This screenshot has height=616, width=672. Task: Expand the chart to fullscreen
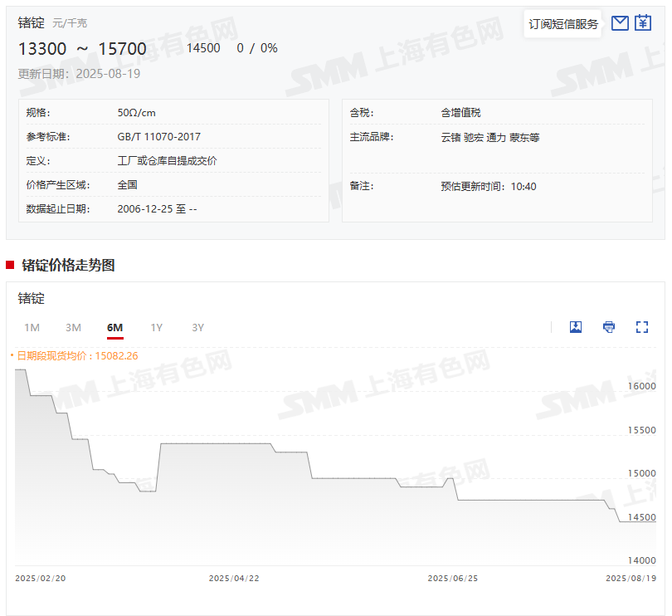pos(641,327)
